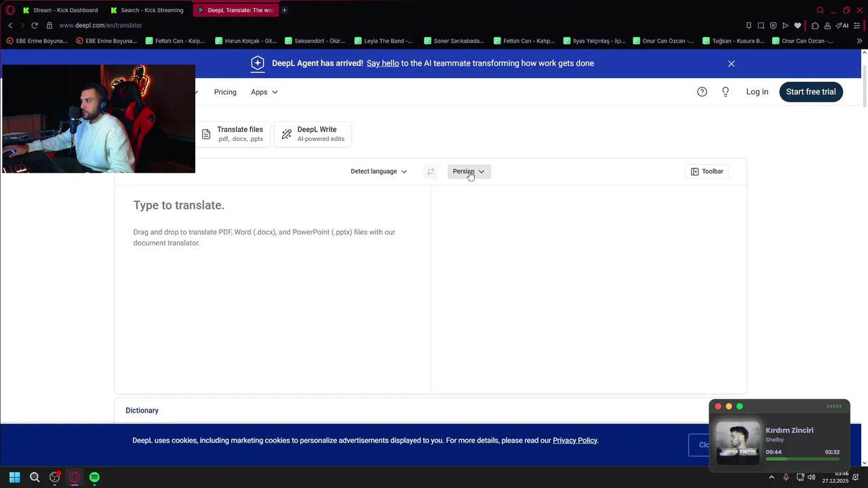Bookmark page with heart icon
The height and width of the screenshot is (488, 868).
tap(797, 26)
